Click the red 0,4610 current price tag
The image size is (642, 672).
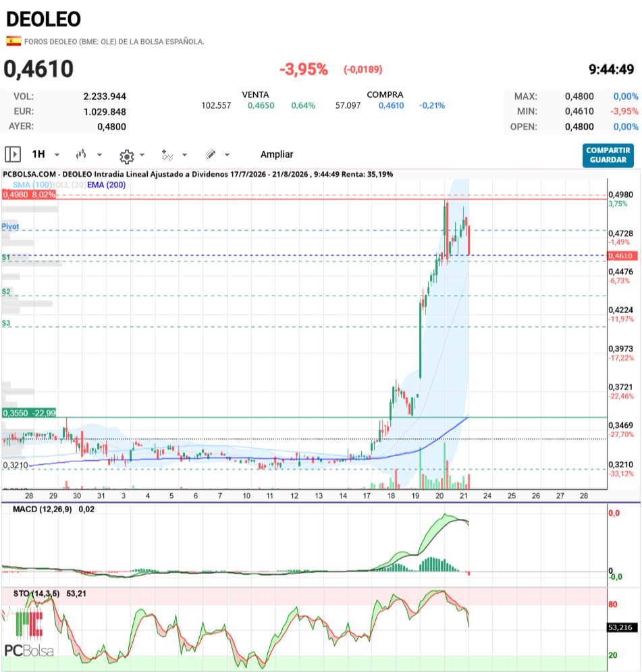tap(622, 256)
